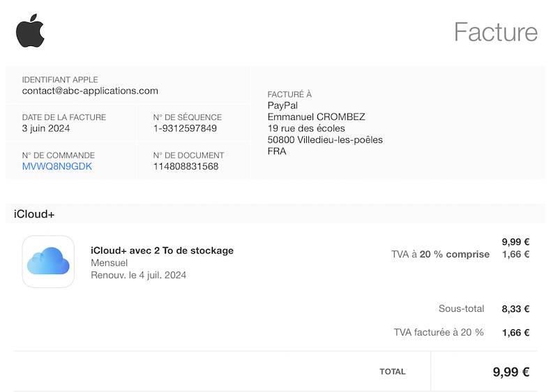The height and width of the screenshot is (392, 558).
Task: Click the TOTAL label
Action: pyautogui.click(x=393, y=372)
